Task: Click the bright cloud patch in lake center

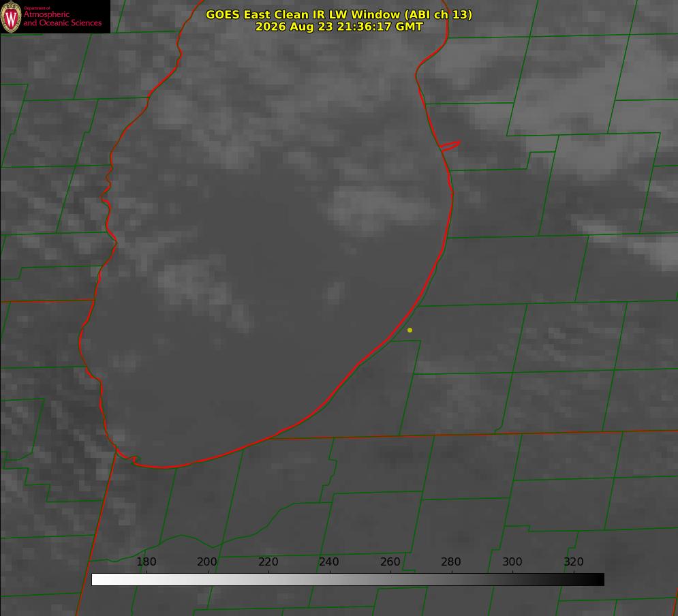Action: pos(372,208)
